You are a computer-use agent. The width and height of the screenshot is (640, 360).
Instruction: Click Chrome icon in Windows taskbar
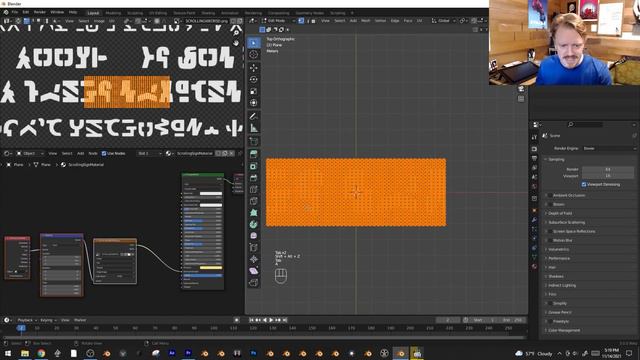pos(41,353)
